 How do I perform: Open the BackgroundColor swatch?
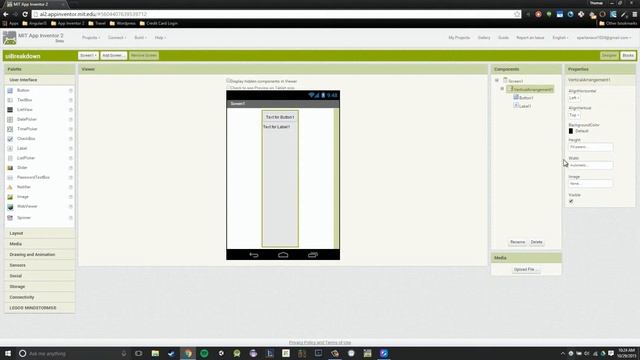pos(571,131)
